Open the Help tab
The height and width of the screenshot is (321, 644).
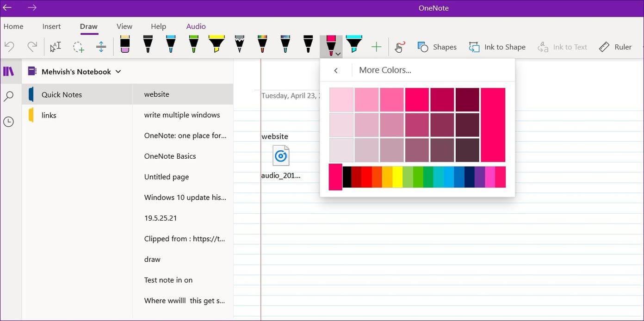click(158, 26)
